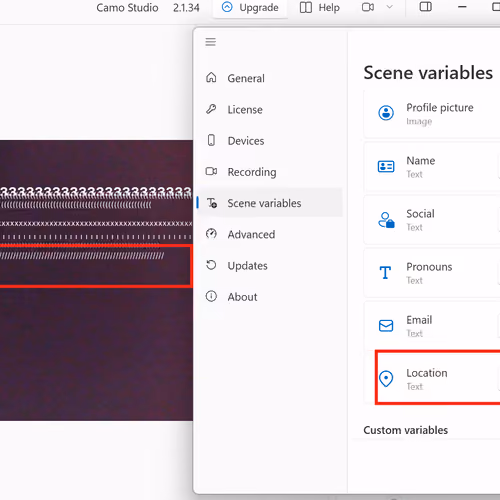
Task: Click the License key icon
Action: tap(211, 109)
